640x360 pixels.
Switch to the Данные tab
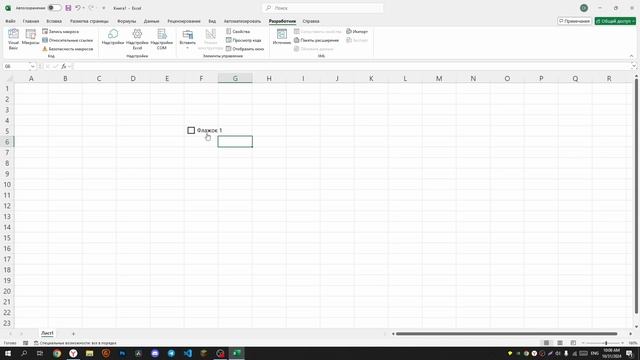click(x=151, y=21)
